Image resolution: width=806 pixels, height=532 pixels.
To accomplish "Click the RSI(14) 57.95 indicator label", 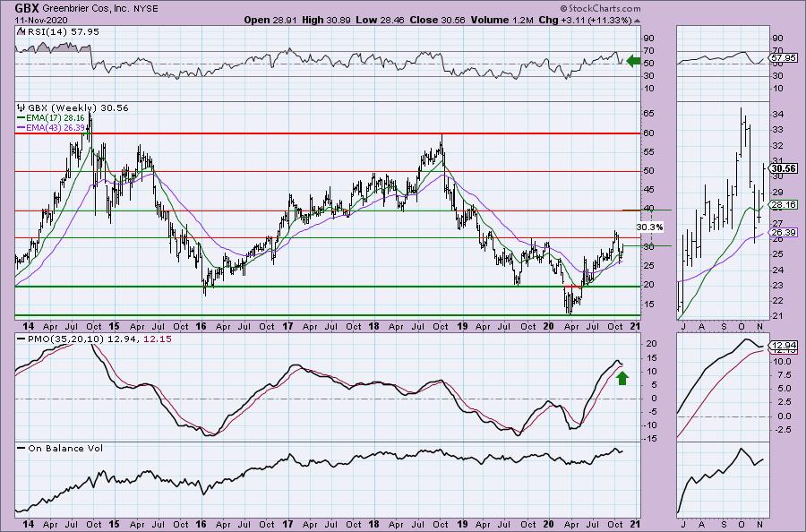I will click(x=62, y=32).
